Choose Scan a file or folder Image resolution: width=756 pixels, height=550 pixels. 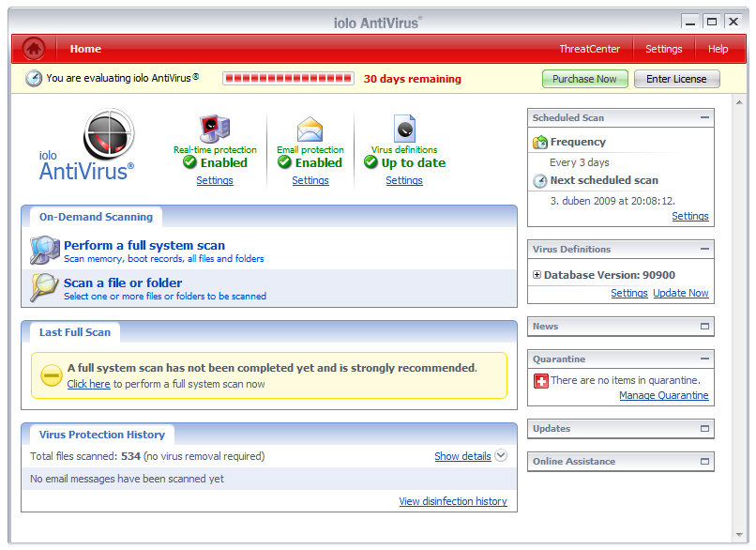[x=123, y=283]
